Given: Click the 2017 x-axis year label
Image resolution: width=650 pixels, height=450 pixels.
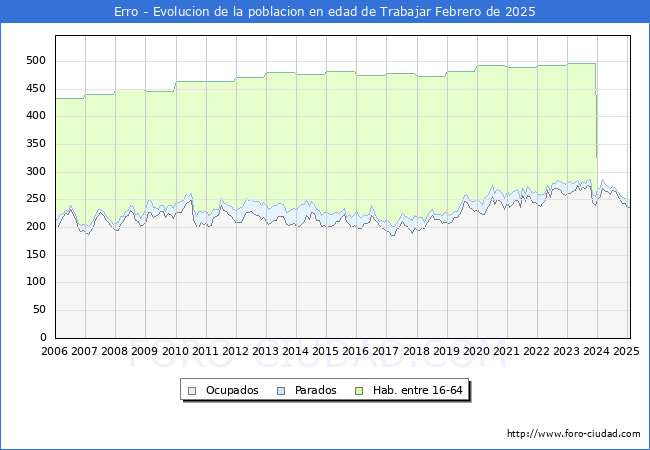Looking at the screenshot, I should pyautogui.click(x=386, y=351).
